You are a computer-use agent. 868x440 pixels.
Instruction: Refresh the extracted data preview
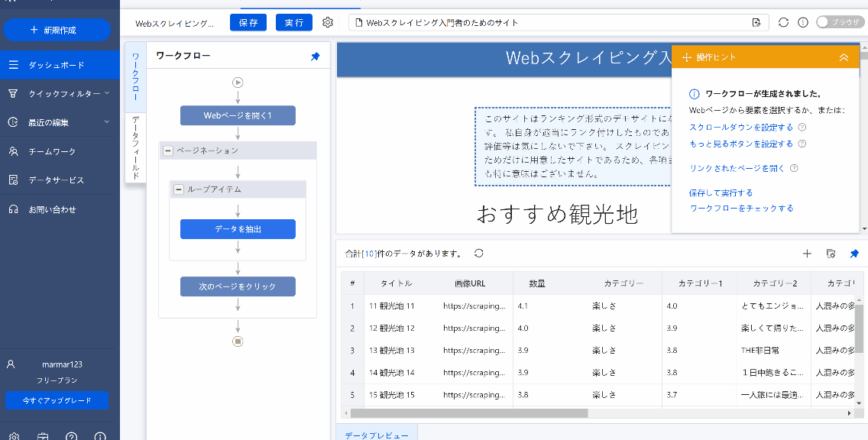pos(479,254)
